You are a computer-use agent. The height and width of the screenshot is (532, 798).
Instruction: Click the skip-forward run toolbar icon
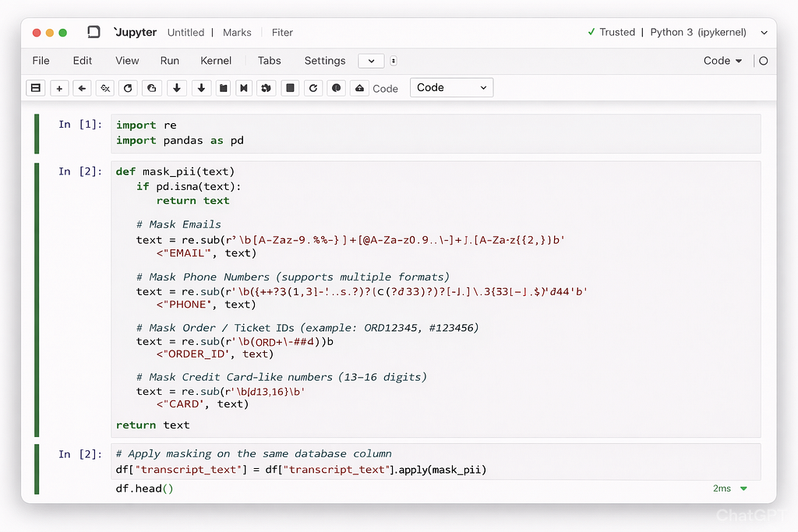click(x=244, y=88)
